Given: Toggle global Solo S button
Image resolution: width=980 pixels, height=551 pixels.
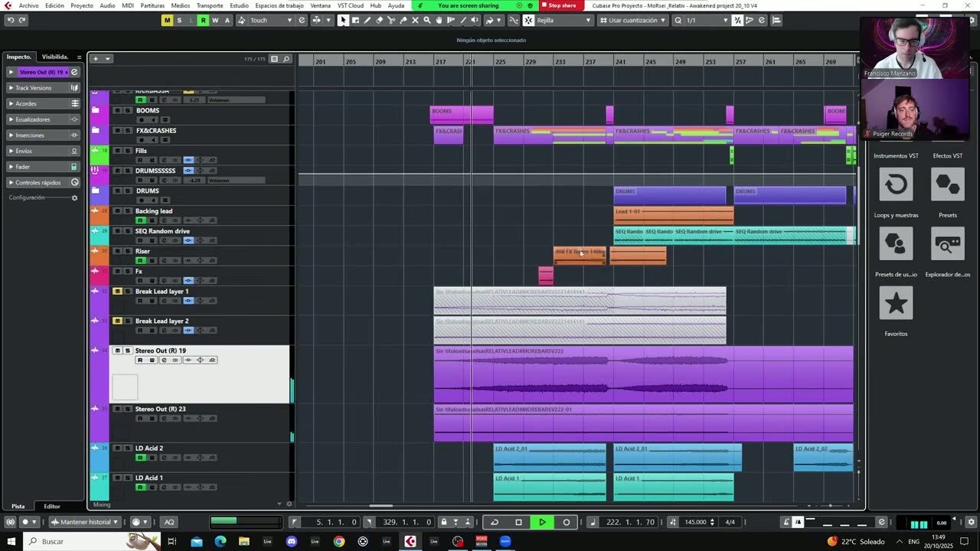Looking at the screenshot, I should (179, 20).
